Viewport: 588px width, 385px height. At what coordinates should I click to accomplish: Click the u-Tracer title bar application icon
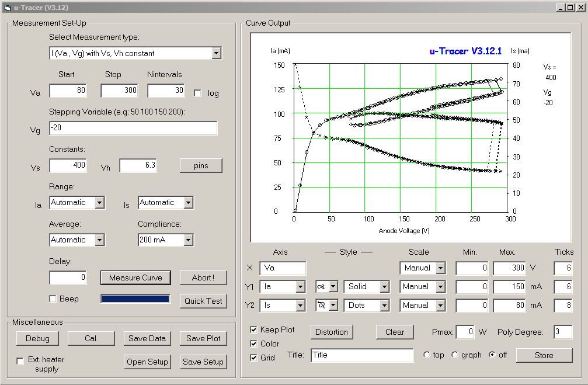tap(7, 8)
